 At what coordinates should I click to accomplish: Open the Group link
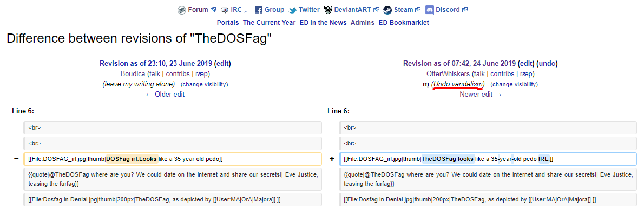[x=274, y=10]
